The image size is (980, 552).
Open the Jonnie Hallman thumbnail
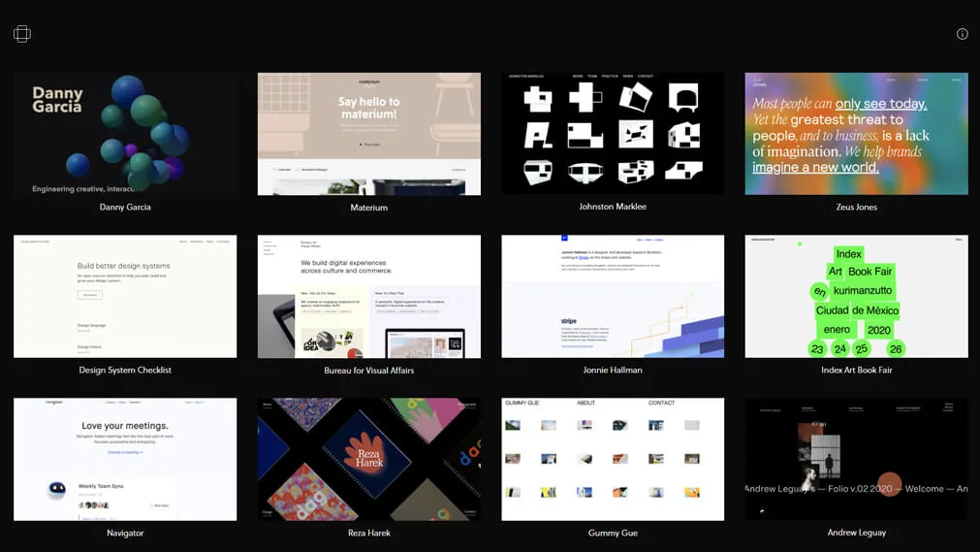tap(613, 297)
